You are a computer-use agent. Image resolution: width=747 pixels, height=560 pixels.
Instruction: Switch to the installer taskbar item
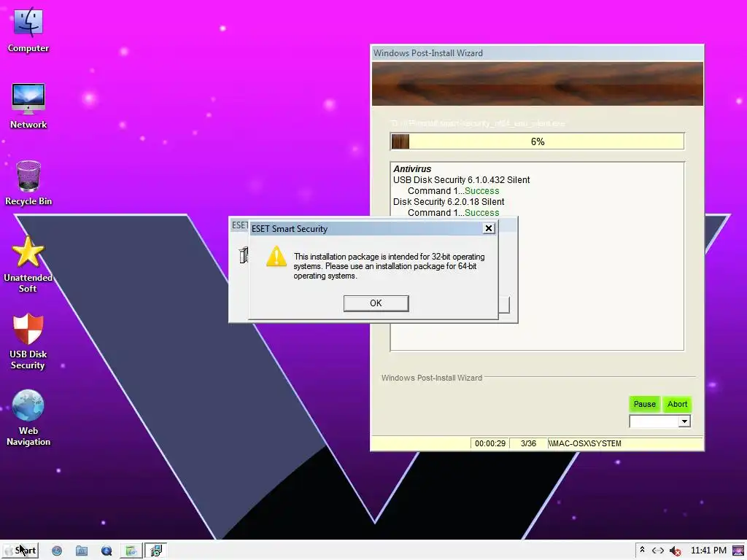[156, 551]
